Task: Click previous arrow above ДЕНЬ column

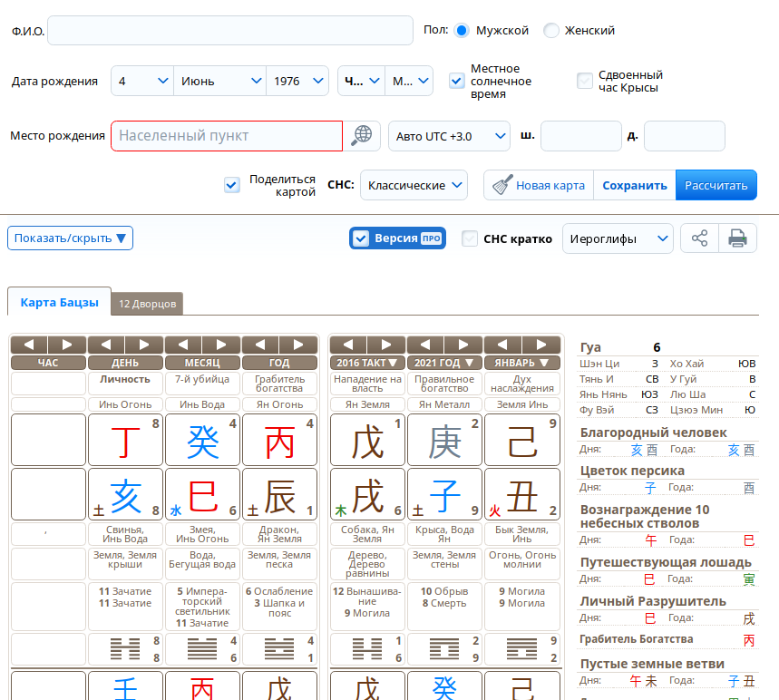Action: tap(106, 345)
